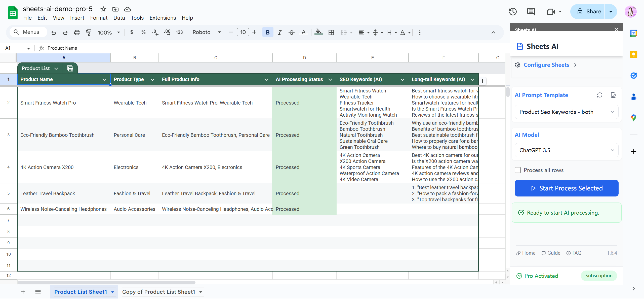Refresh the AI Prompt Template list
644x299 pixels.
click(600, 95)
